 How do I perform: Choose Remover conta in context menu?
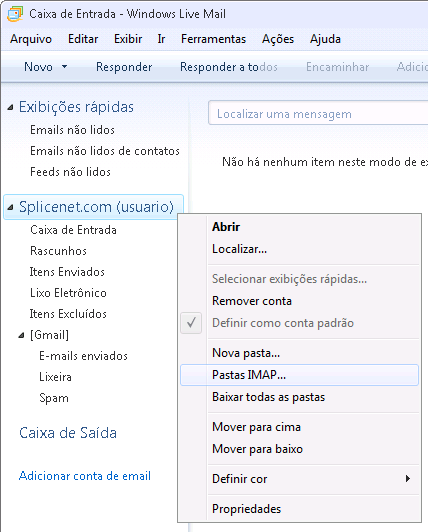pyautogui.click(x=252, y=301)
